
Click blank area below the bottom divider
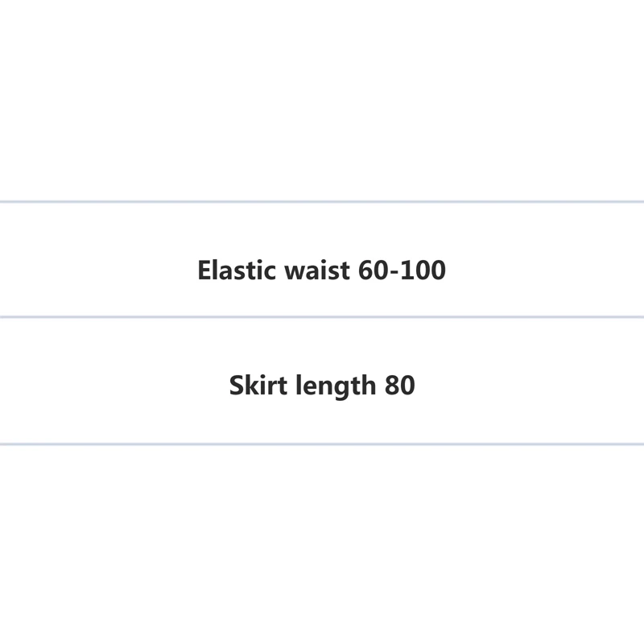322,547
